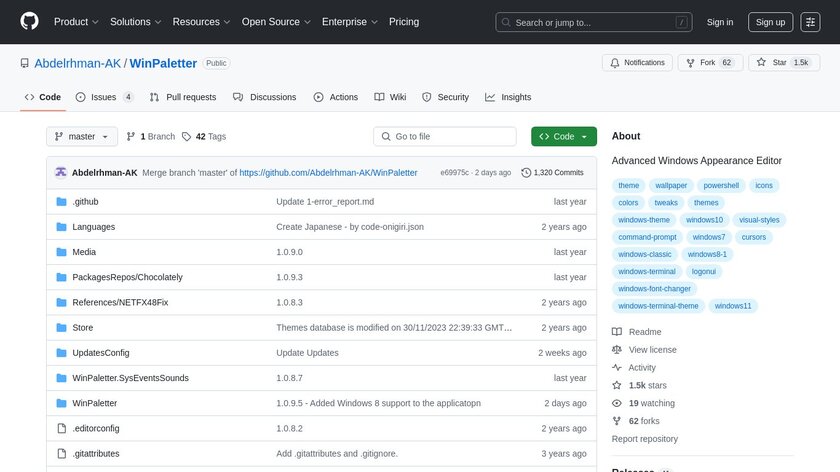The height and width of the screenshot is (472, 840).
Task: Switch to the Issues tab
Action: pos(103,97)
